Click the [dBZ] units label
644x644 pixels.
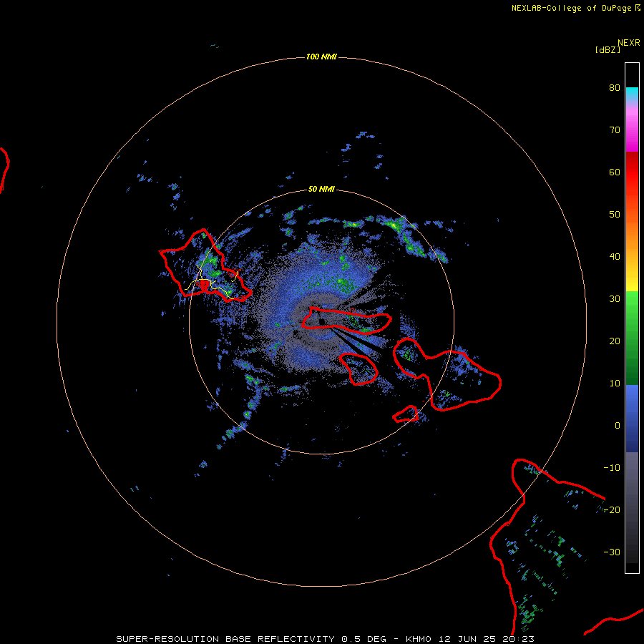point(608,49)
